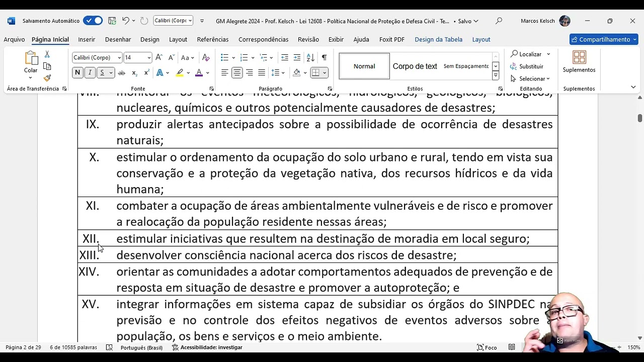Apply the Normal style
Screen dimensions: 644x362
[x=364, y=66]
